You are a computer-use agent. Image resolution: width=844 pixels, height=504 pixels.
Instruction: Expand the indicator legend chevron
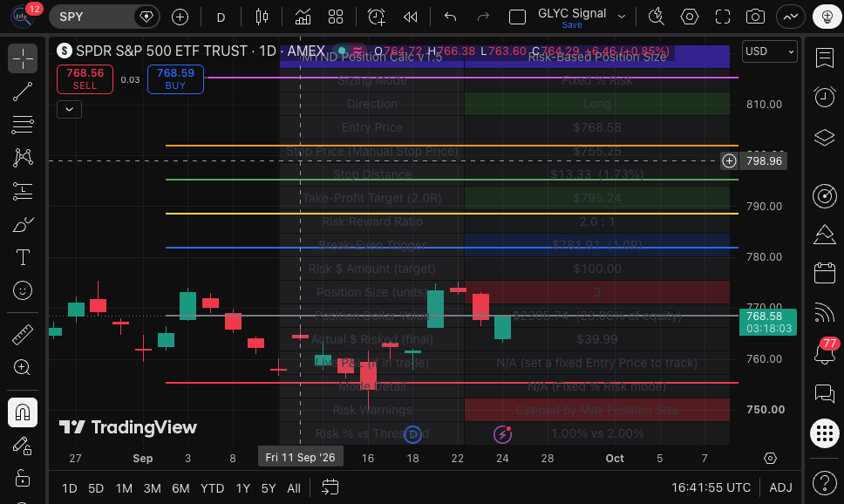pos(70,109)
